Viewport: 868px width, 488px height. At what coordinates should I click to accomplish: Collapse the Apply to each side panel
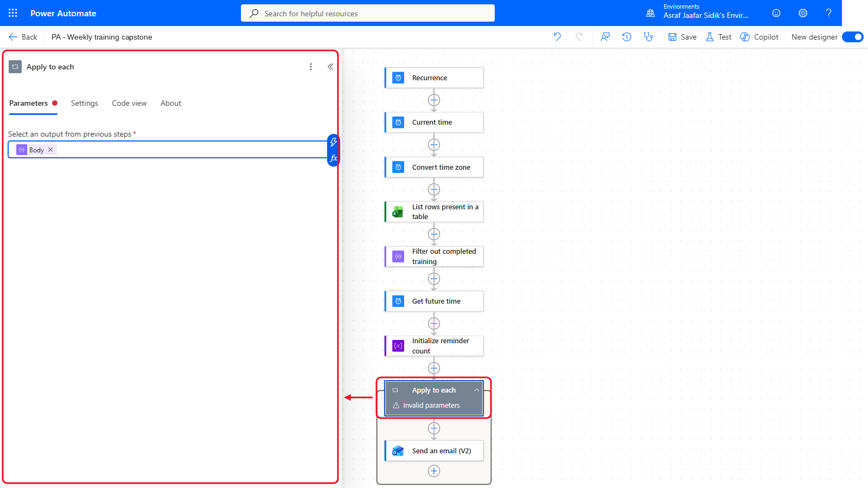(x=330, y=67)
